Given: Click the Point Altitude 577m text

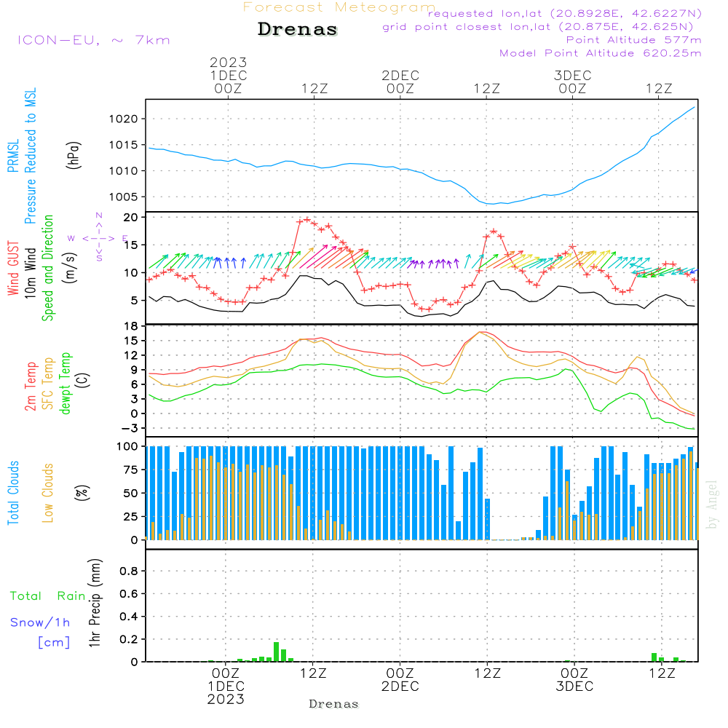Looking at the screenshot, I should click(633, 40).
